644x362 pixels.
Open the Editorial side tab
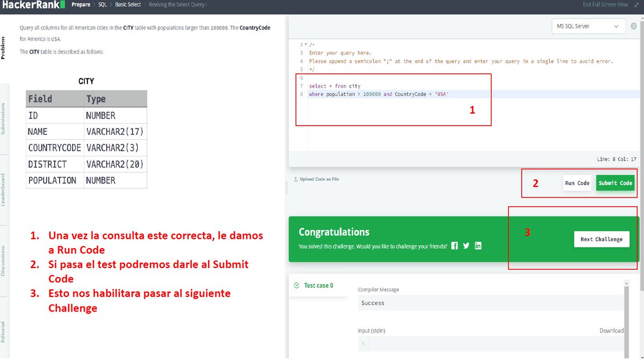point(4,332)
